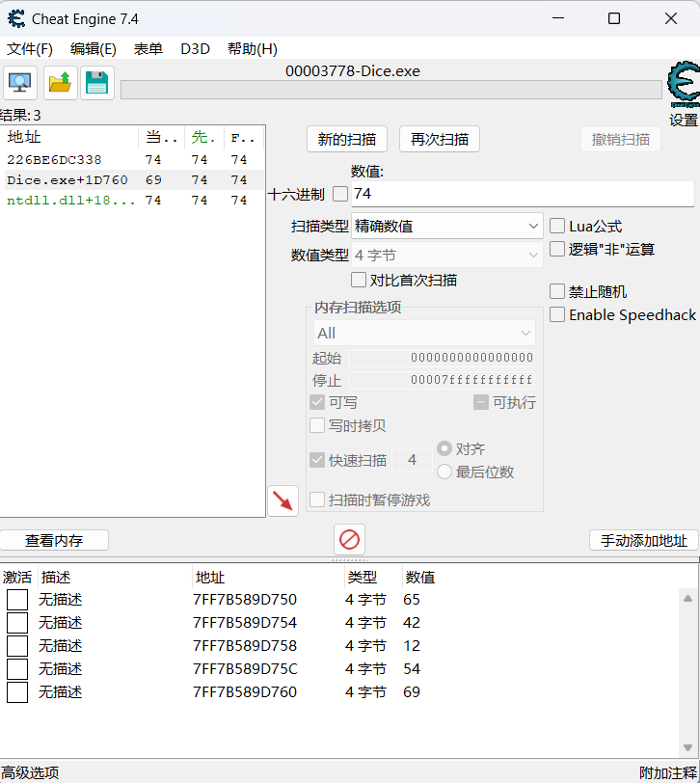Click value 65 in address table
The image size is (700, 783).
(412, 600)
